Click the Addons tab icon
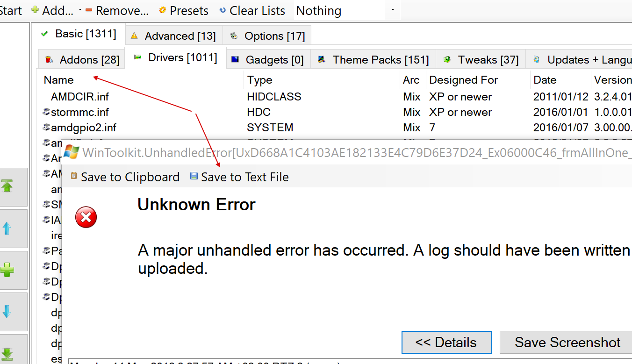632x364 pixels. (x=49, y=60)
